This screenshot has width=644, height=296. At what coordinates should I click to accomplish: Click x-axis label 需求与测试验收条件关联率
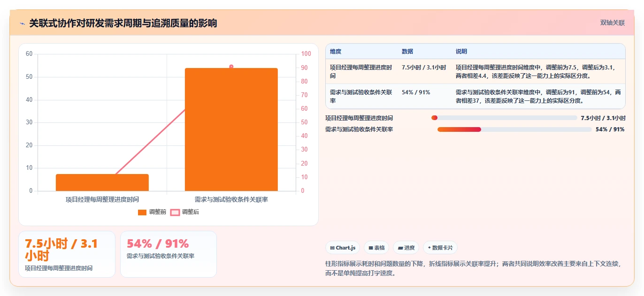(231, 199)
